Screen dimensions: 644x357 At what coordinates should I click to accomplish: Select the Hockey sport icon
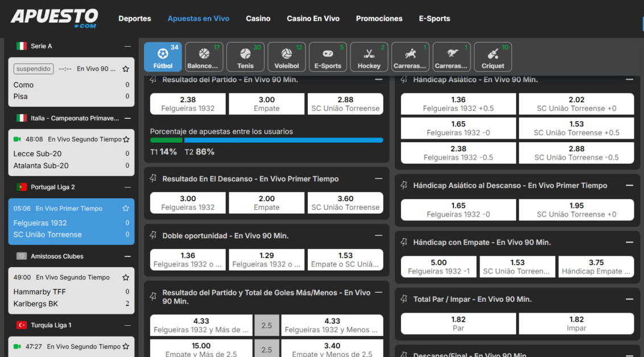369,57
